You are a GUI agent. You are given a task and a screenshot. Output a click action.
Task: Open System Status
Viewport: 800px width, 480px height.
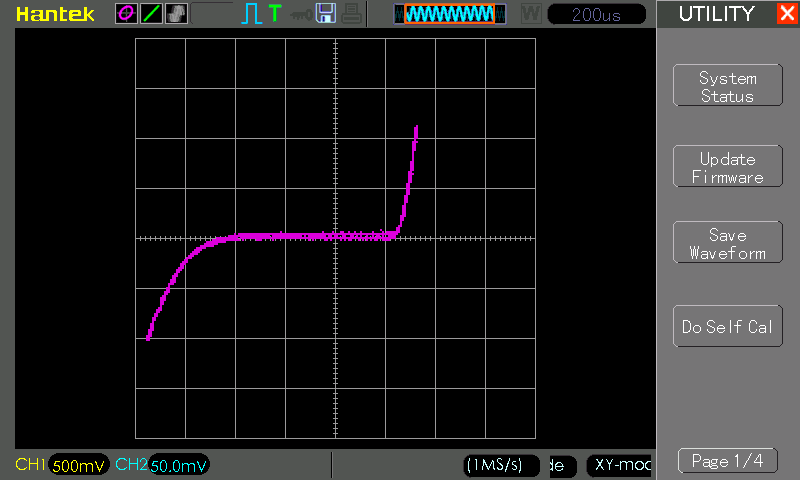coord(728,85)
